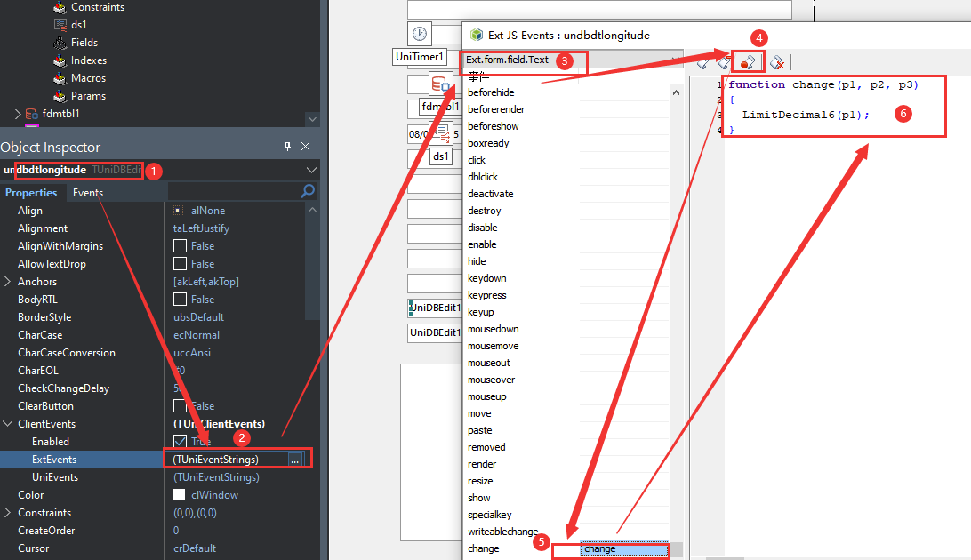The image size is (971, 560).
Task: Expand the Anchors property
Action: (x=8, y=282)
